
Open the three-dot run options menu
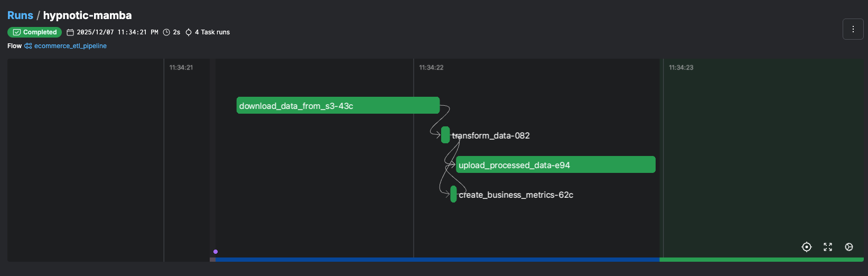pos(853,30)
